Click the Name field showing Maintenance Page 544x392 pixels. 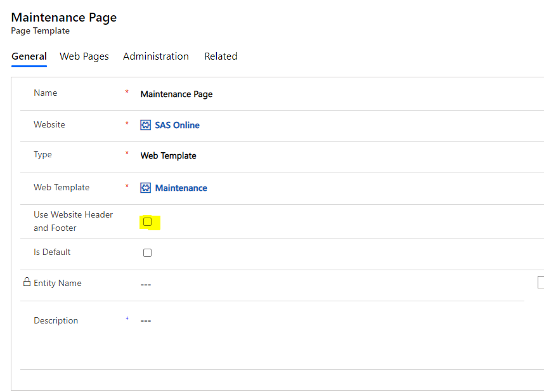(x=176, y=94)
